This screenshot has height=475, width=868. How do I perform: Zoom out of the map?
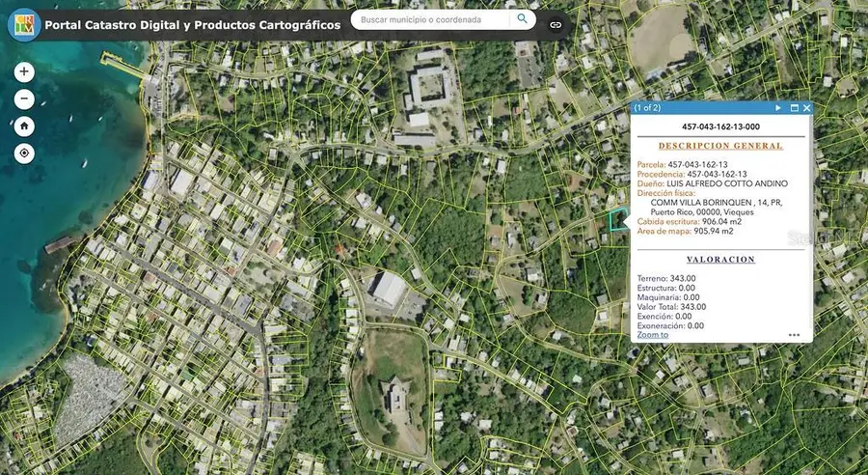[x=24, y=99]
